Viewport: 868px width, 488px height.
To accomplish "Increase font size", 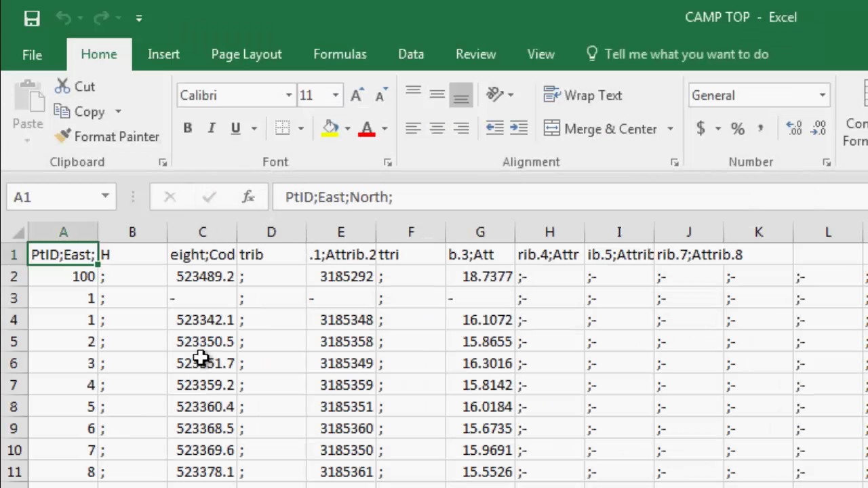I will click(x=357, y=96).
